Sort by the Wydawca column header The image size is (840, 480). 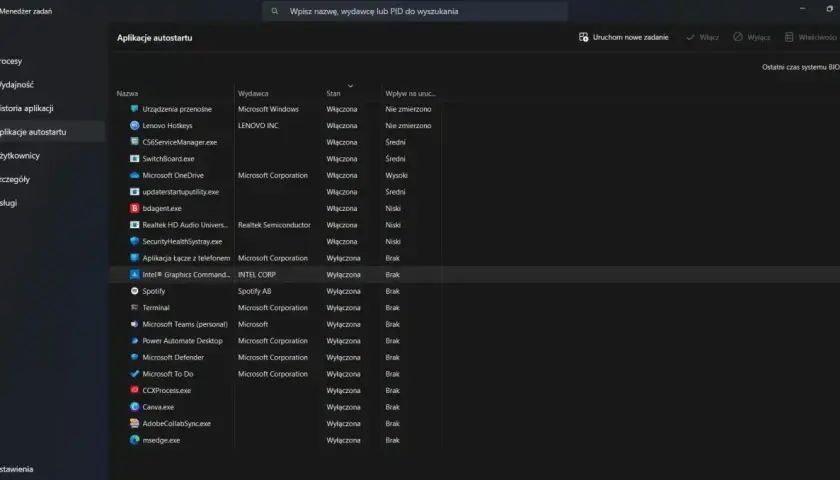tap(253, 93)
